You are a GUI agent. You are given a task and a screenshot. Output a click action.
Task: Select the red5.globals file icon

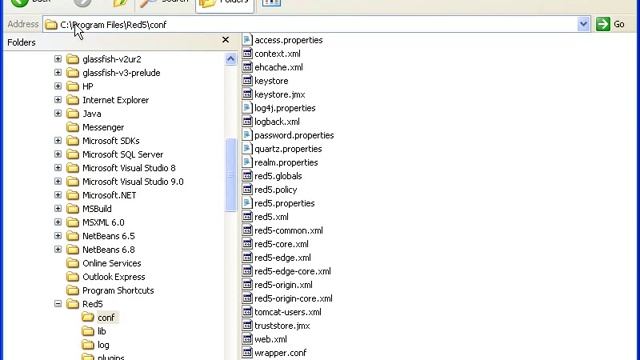(247, 176)
